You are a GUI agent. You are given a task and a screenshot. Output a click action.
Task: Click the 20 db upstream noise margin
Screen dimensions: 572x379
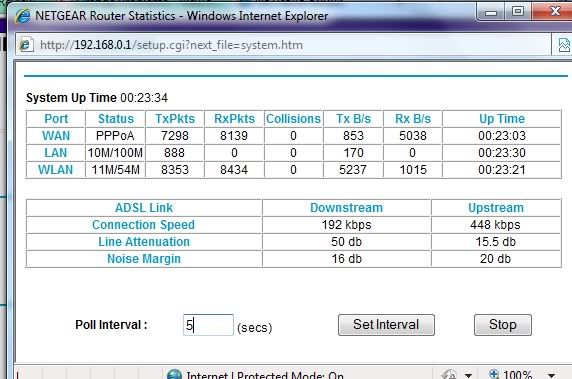pos(495,259)
